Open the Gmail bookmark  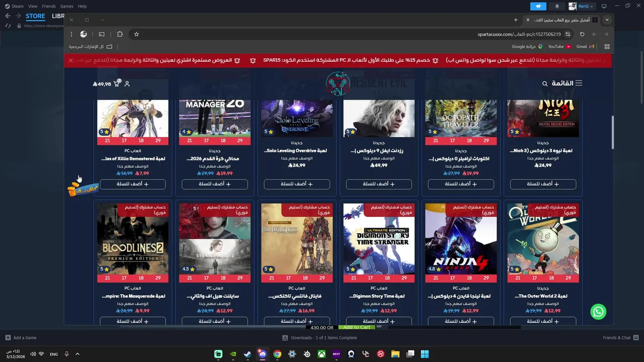click(585, 47)
